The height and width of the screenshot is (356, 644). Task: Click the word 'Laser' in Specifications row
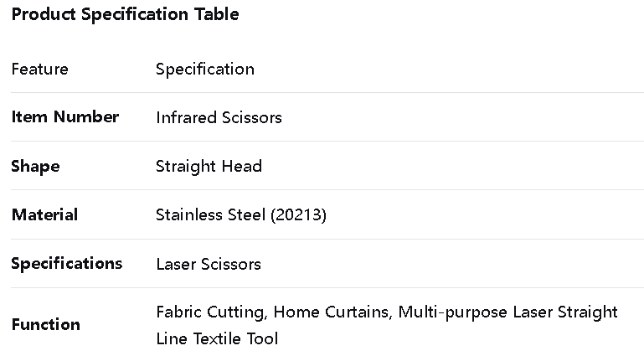pos(176,265)
